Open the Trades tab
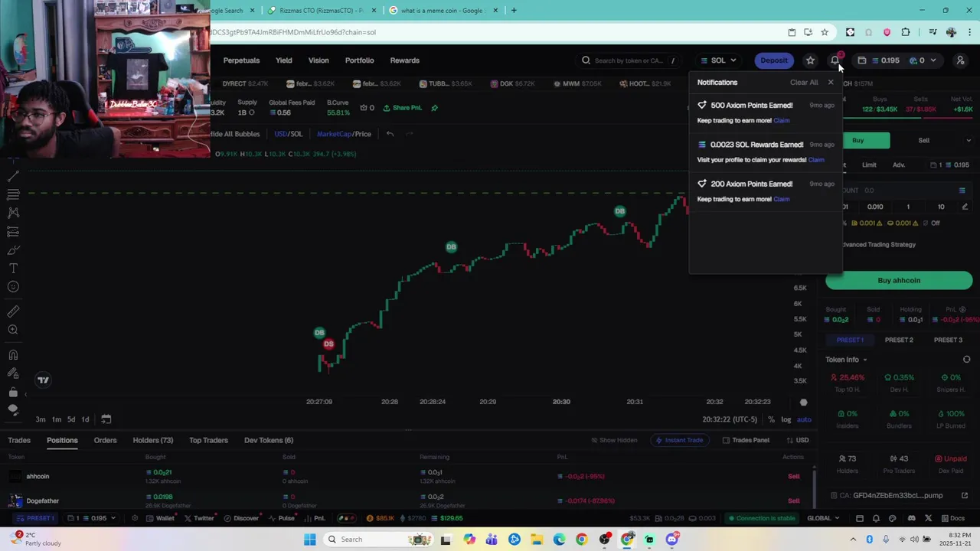Viewport: 980px width, 551px height. coord(19,440)
